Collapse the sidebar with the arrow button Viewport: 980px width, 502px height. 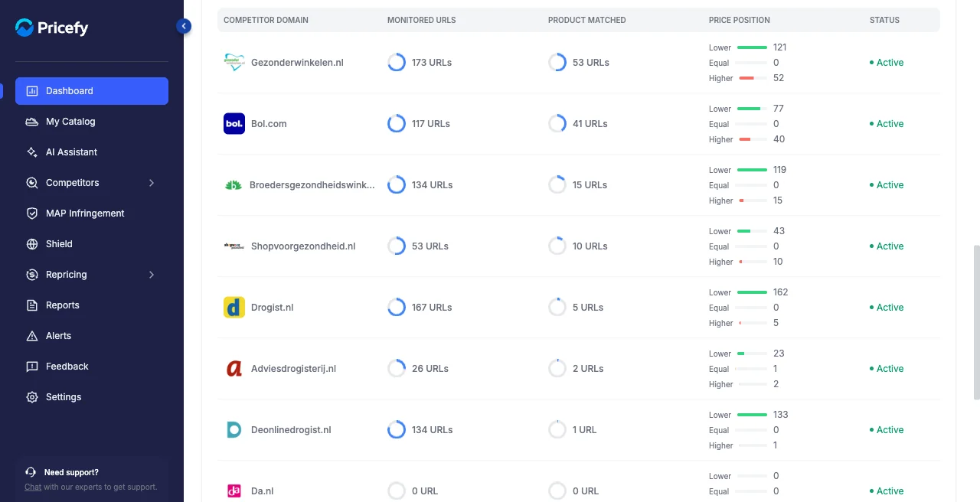184,26
